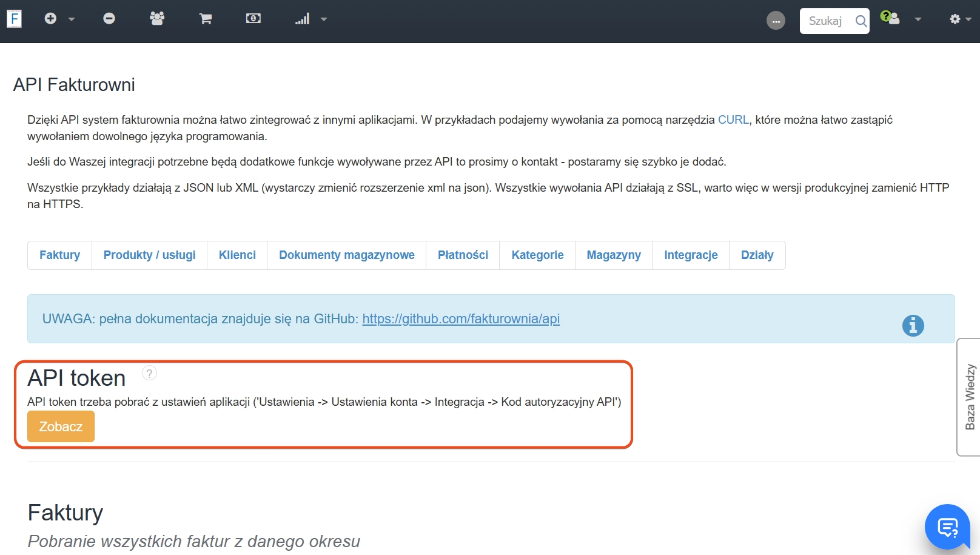Image resolution: width=980 pixels, height=555 pixels.
Task: Open the shopping cart icon
Action: click(206, 19)
